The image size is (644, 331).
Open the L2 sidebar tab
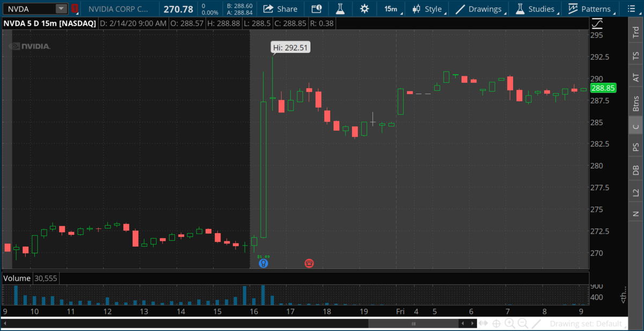pos(636,192)
